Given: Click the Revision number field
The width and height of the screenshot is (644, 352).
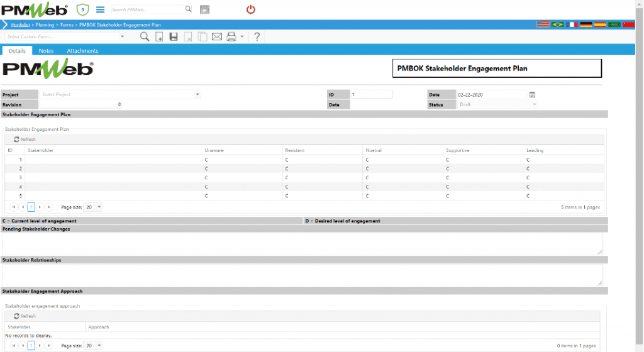Looking at the screenshot, I should (x=81, y=104).
